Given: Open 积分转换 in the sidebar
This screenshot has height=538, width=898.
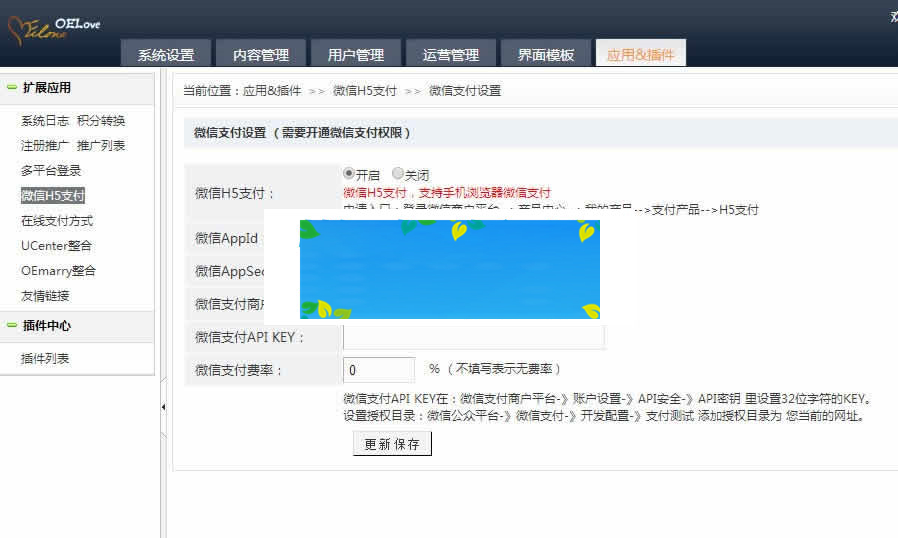Looking at the screenshot, I should tap(101, 121).
